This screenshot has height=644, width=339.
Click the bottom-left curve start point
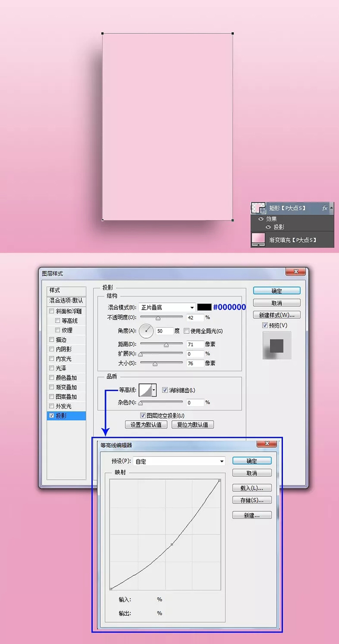coord(111,588)
